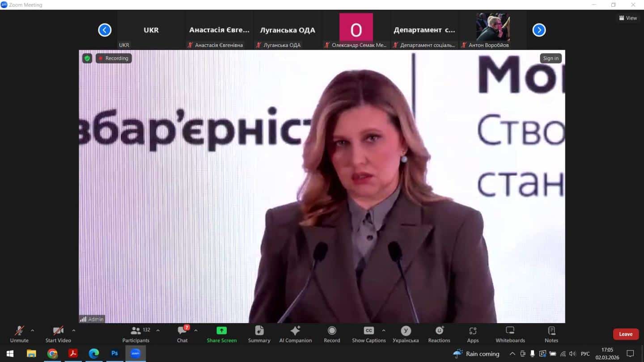644x362 pixels.
Task: Select Антон Воробйов participant thumbnail
Action: [x=493, y=30]
